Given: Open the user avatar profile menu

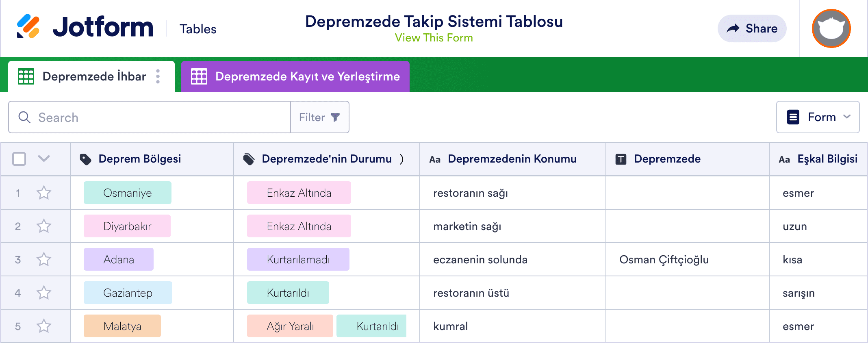Looking at the screenshot, I should click(x=831, y=28).
